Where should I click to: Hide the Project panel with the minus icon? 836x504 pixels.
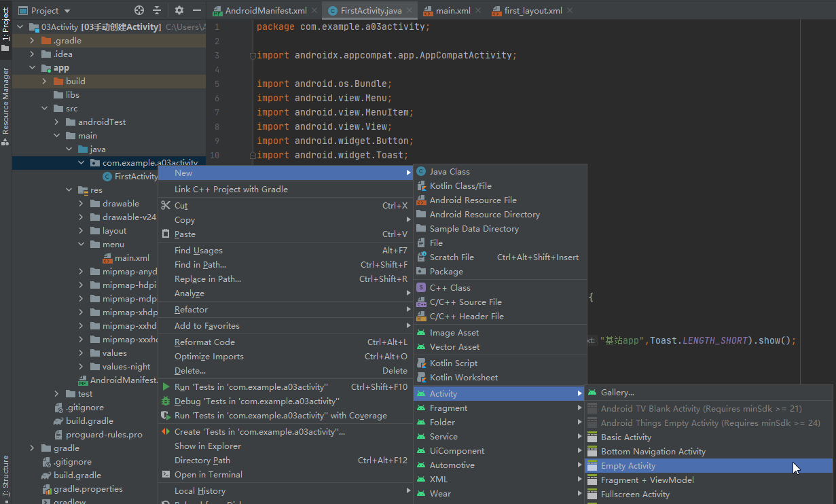pos(197,10)
